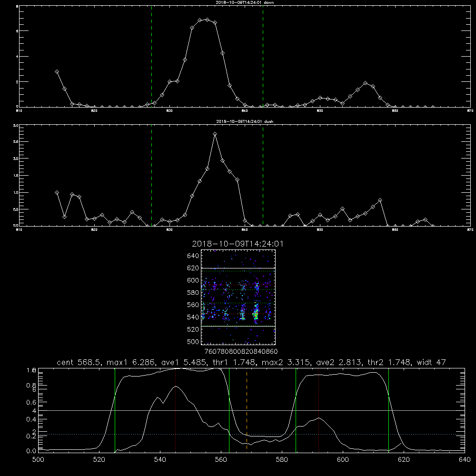Click the peak diamond marker of the dusk curve
The image size is (476, 476).
click(215, 134)
